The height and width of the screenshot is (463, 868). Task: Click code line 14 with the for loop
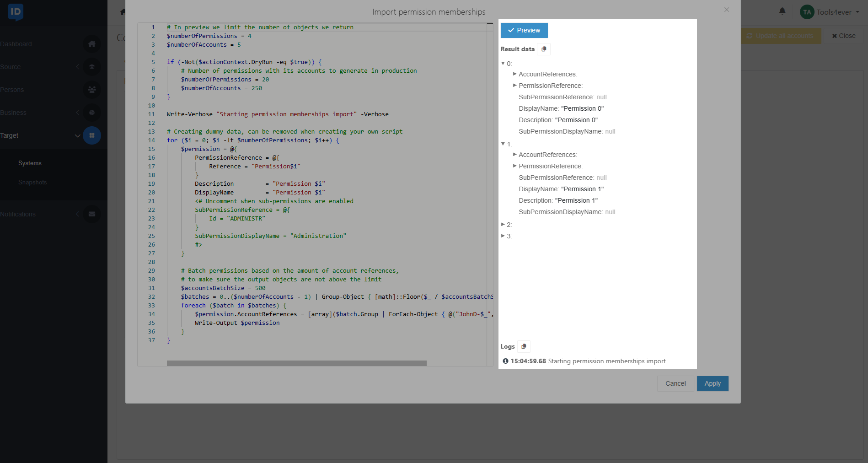coord(253,140)
